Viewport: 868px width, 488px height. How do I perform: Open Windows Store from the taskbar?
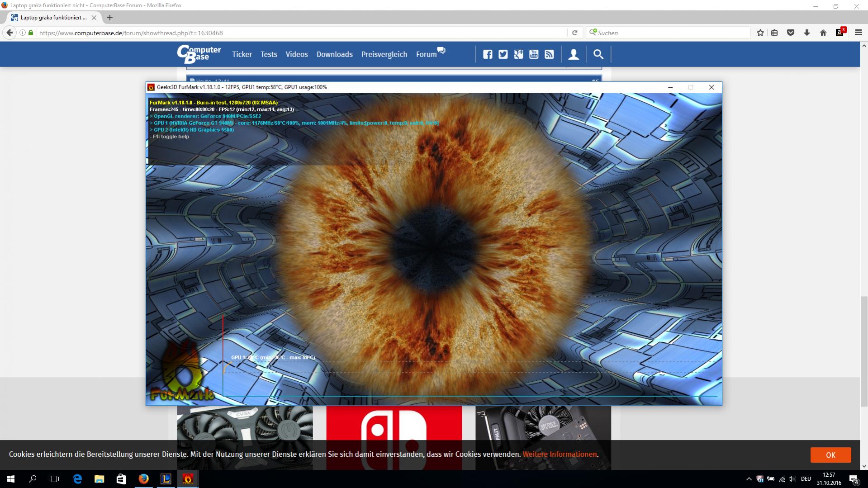pyautogui.click(x=121, y=479)
